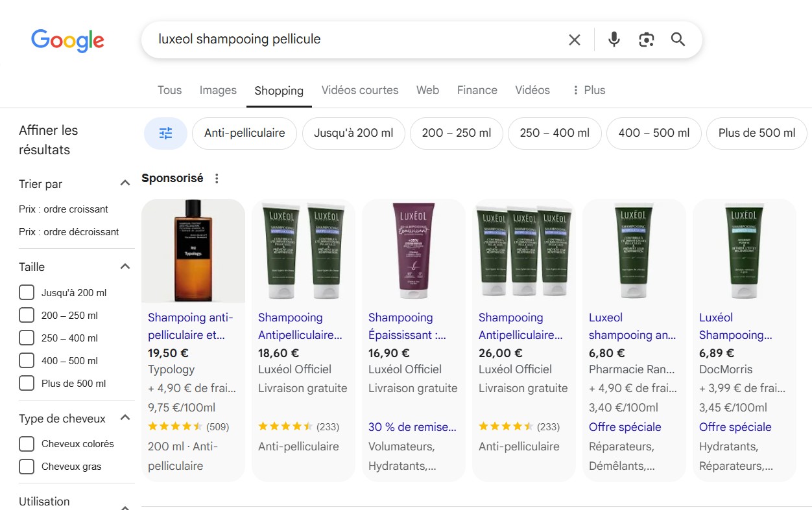812x510 pixels.
Task: Apply the 250 – 400 ml chip
Action: coord(555,133)
